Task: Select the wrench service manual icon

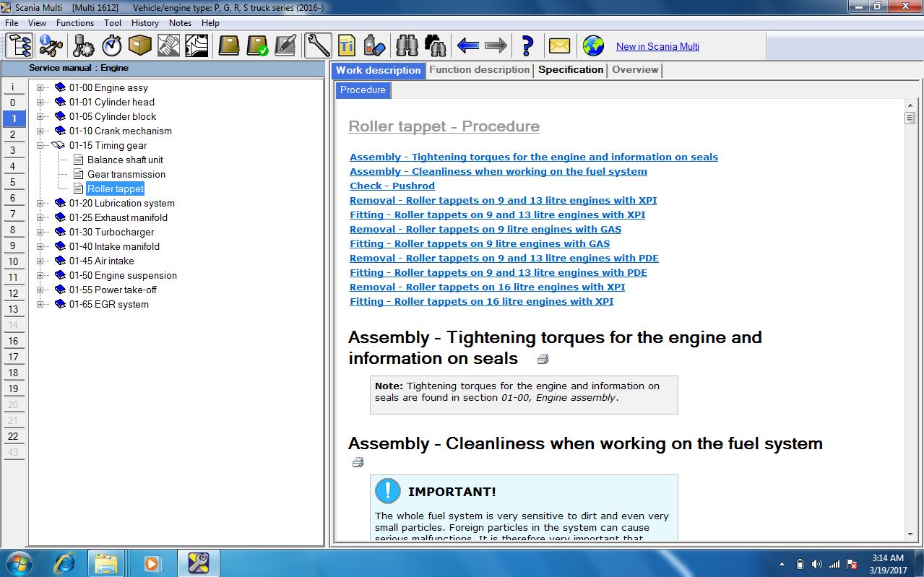Action: (x=318, y=46)
